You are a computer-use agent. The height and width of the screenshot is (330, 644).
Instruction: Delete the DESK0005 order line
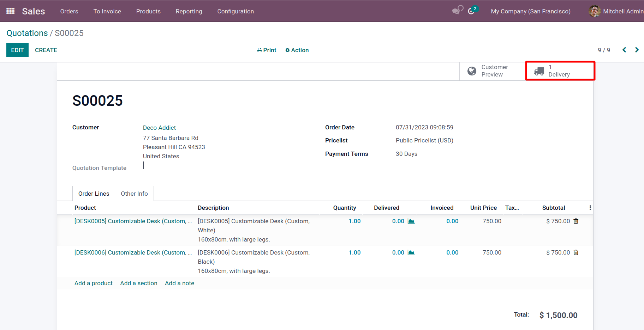[576, 221]
